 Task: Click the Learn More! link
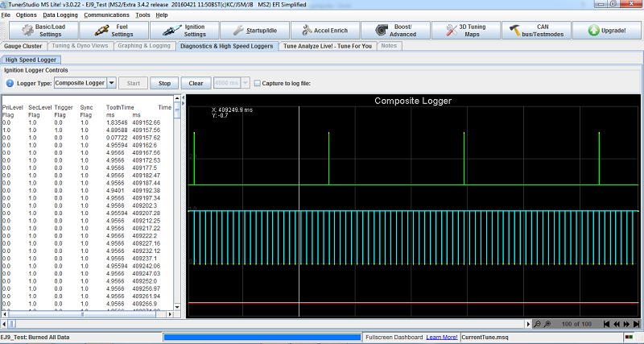coord(442,337)
